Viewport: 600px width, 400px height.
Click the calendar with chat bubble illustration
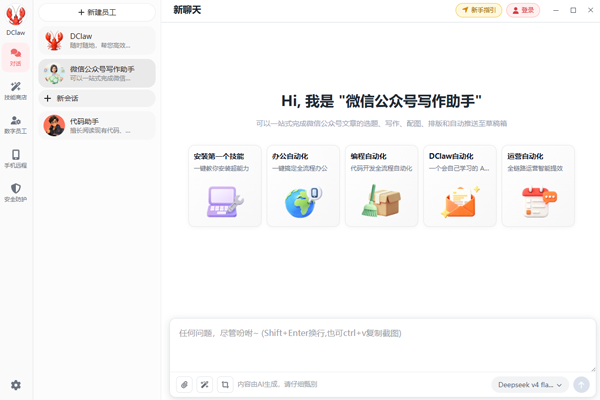(x=539, y=202)
